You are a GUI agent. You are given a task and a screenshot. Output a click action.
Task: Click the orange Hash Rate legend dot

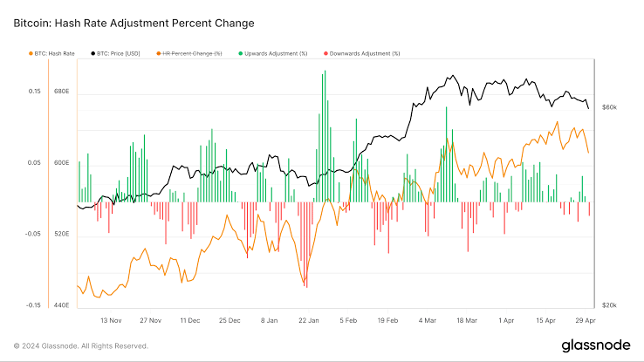(x=31, y=53)
